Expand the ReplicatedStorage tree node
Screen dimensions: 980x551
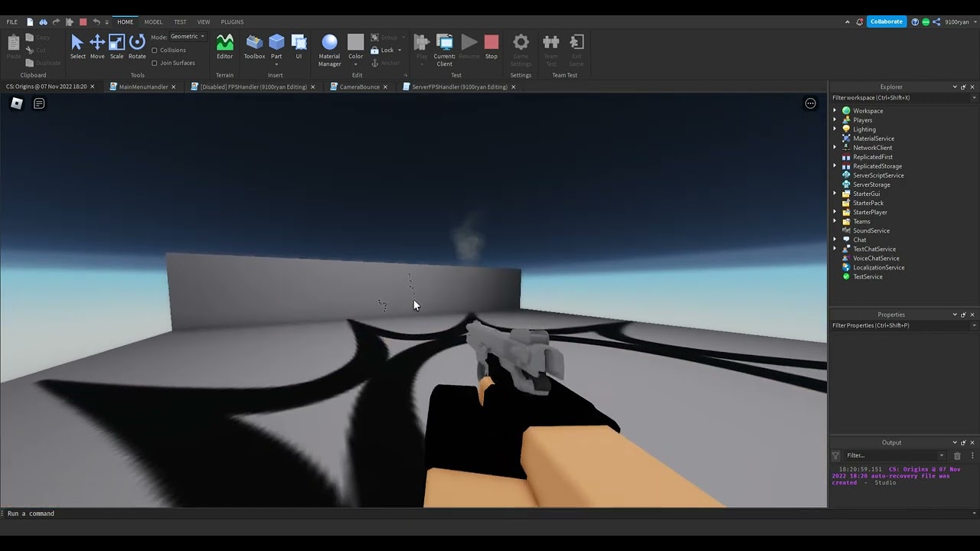coord(835,166)
